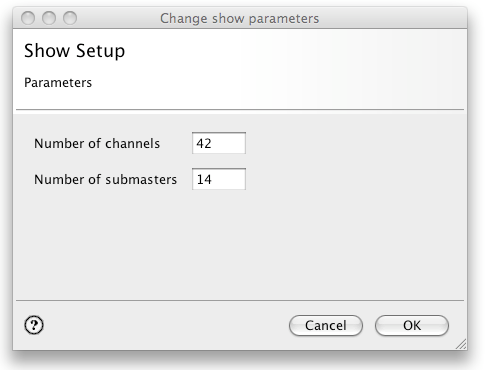This screenshot has width=485, height=370.
Task: Click the empty gray area below the fields
Action: [240, 245]
